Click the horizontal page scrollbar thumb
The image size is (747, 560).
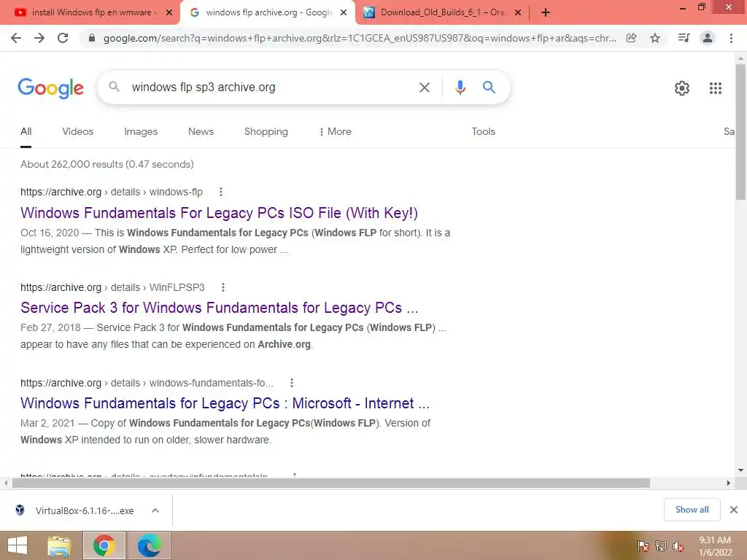(x=331, y=483)
